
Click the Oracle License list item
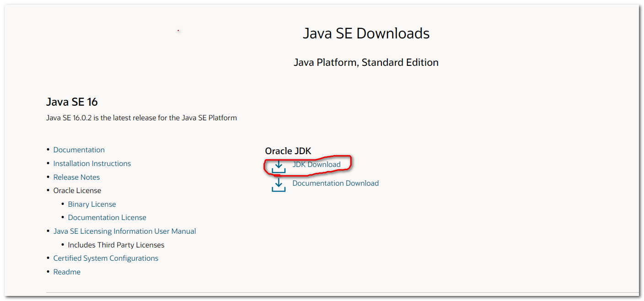click(x=77, y=190)
